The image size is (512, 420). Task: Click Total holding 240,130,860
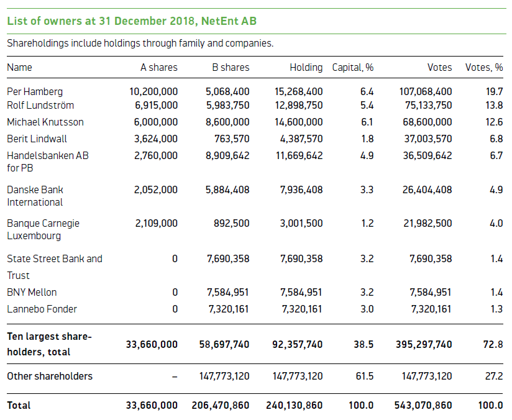[x=294, y=405]
